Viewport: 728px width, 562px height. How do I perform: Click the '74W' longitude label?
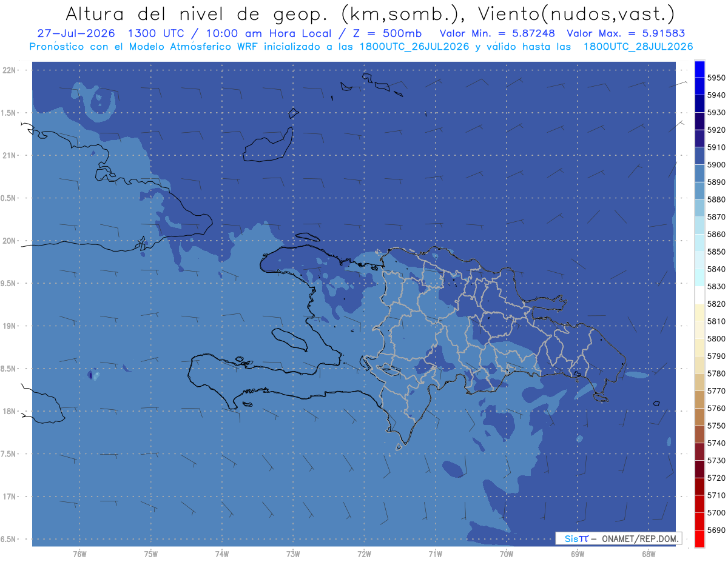221,554
